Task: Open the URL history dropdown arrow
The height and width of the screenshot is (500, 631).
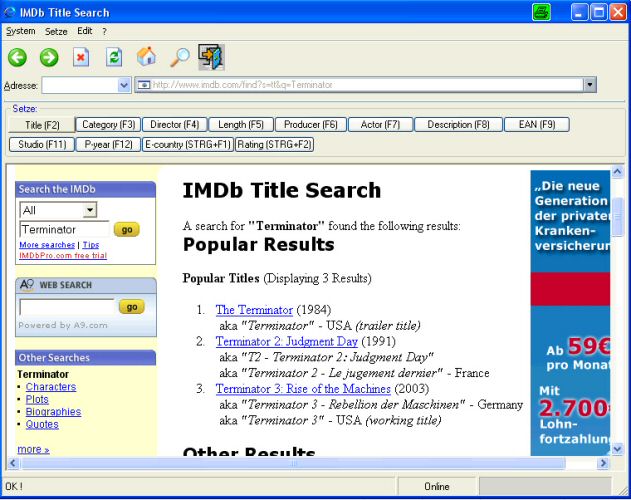Action: click(590, 86)
